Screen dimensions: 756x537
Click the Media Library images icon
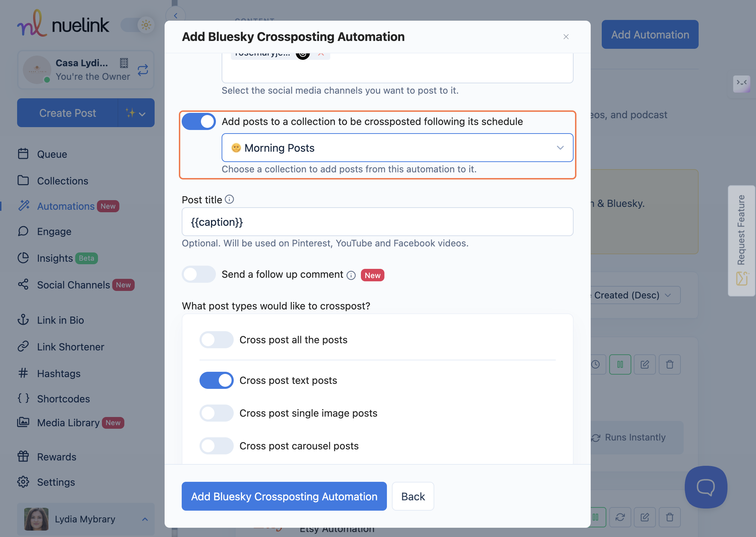23,422
